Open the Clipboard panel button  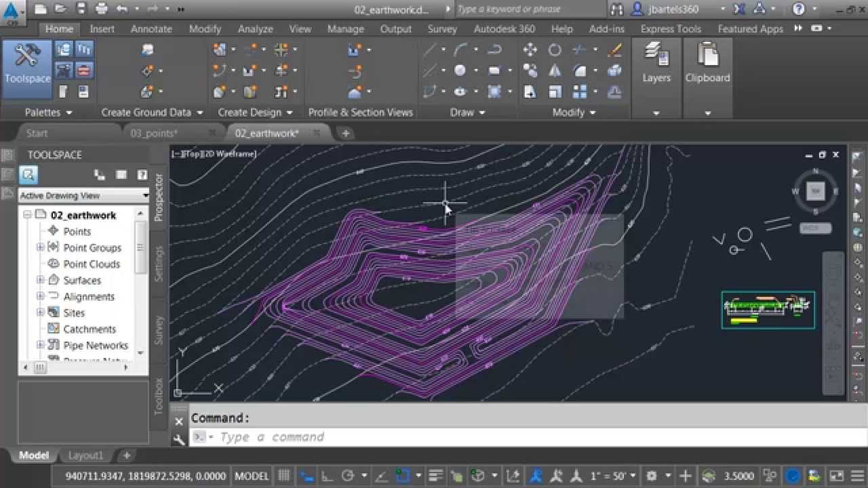coord(707,62)
